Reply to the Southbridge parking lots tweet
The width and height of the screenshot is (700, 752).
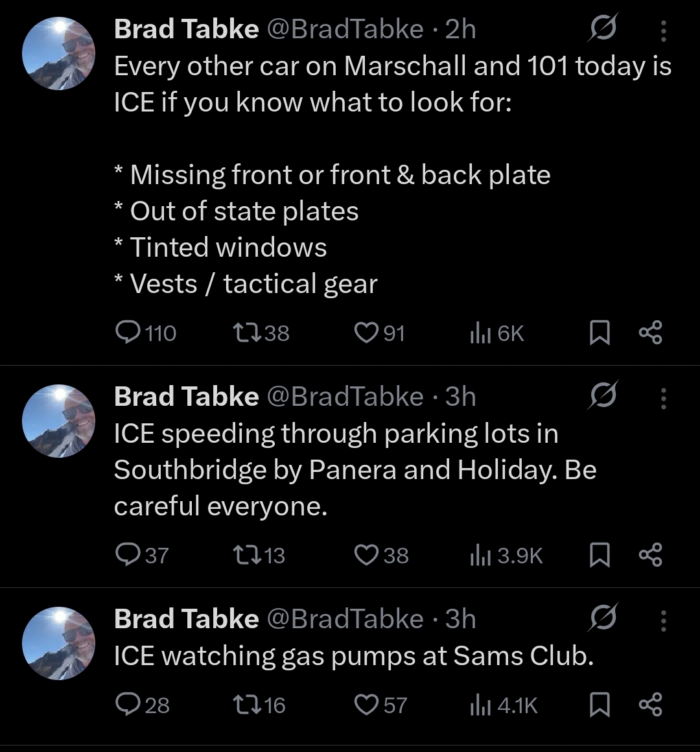point(125,555)
